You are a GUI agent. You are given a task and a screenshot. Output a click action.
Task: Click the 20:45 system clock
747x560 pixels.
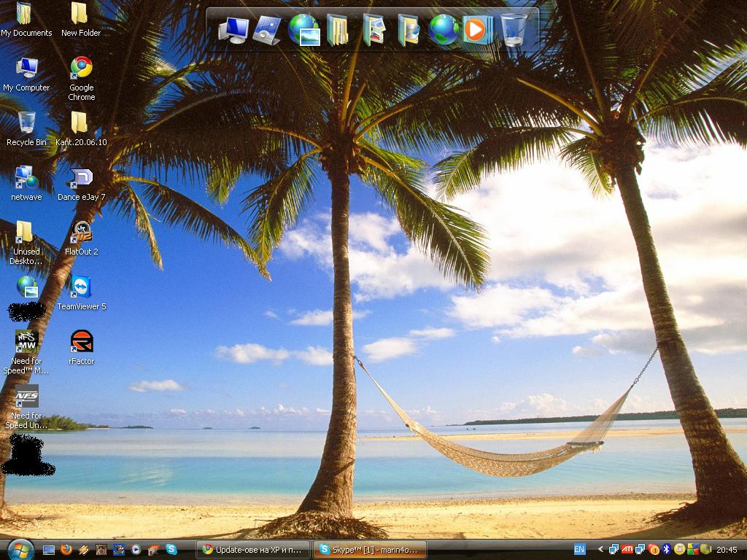[727, 549]
